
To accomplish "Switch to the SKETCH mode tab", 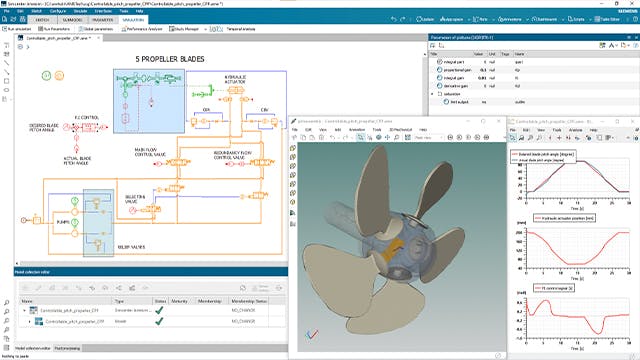I will click(42, 20).
